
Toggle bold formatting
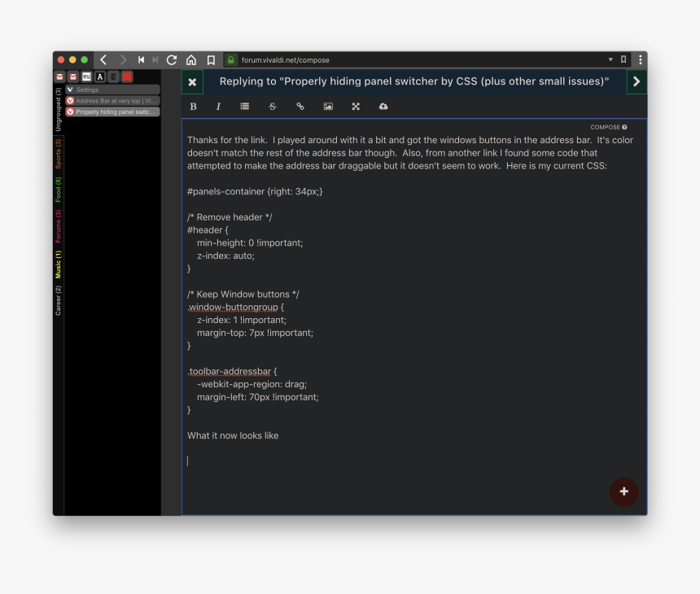coord(193,107)
